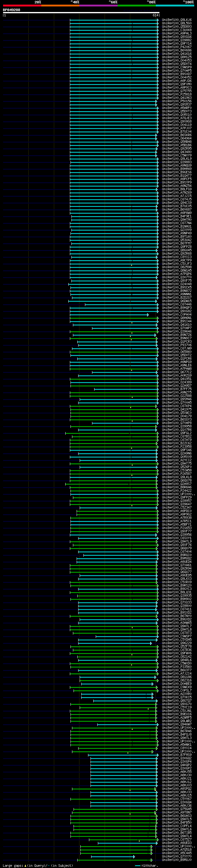Select label UniRef100_Q8H125

(x=177, y=57)
